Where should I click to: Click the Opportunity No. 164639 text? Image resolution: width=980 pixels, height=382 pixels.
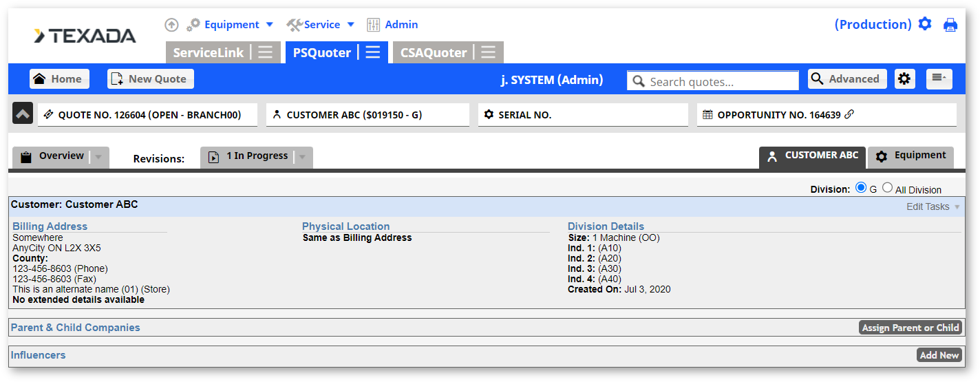(779, 115)
